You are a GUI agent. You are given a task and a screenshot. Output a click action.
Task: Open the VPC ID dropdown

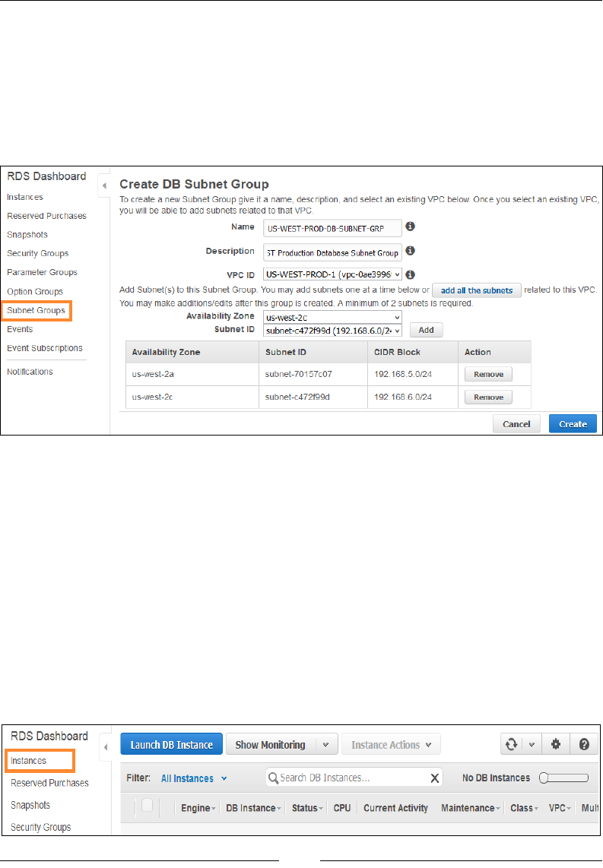[332, 274]
